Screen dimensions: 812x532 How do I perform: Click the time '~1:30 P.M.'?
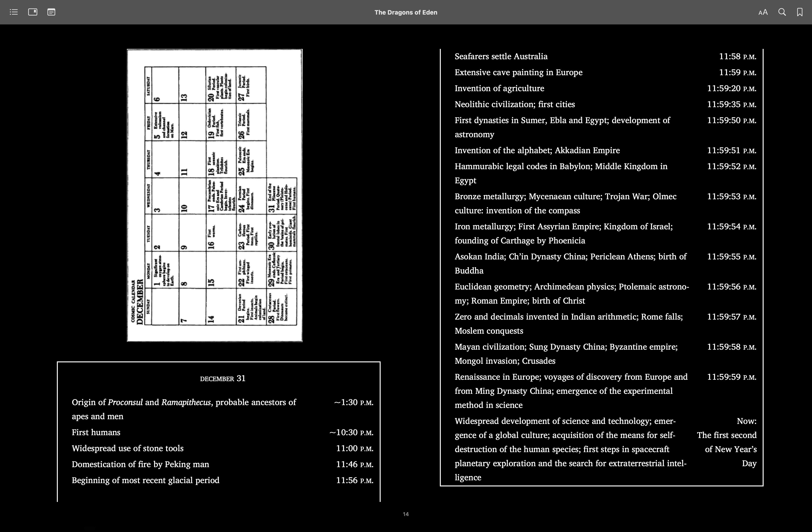coord(353,402)
